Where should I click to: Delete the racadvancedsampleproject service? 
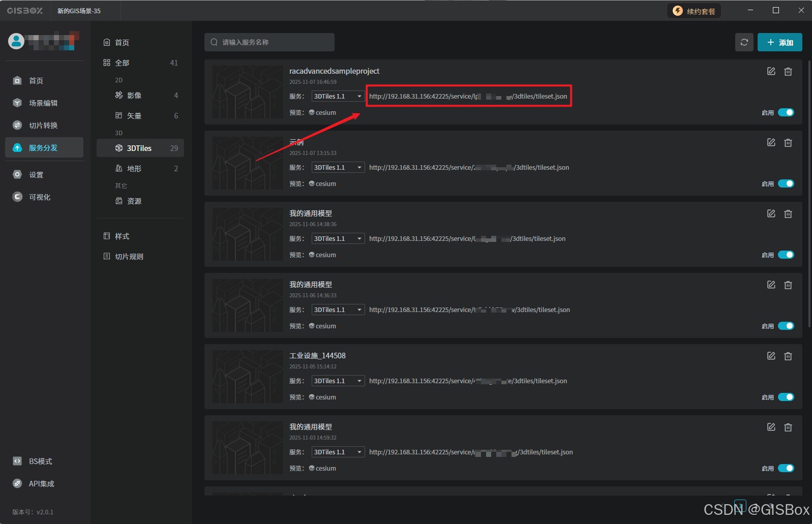tap(788, 72)
